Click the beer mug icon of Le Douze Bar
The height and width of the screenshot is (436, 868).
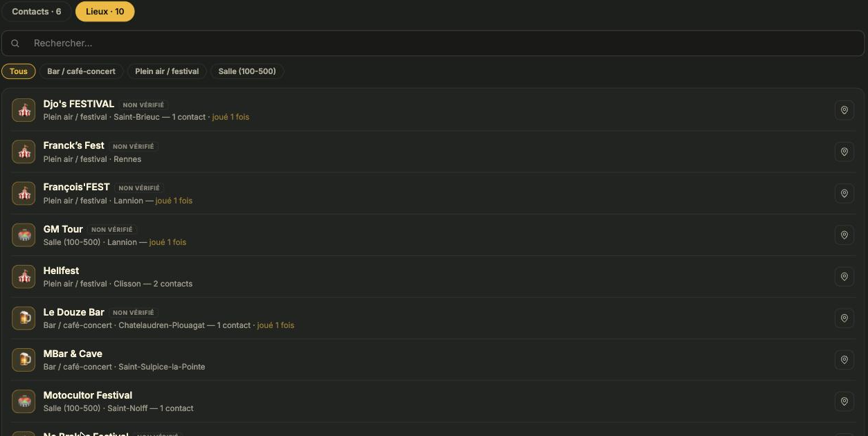point(24,318)
